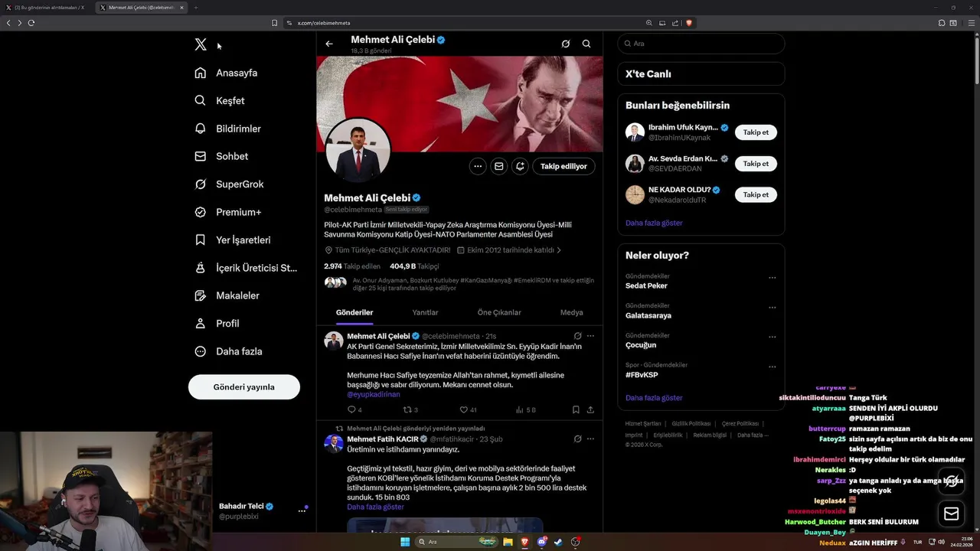Open Windows Start menu
Image resolution: width=980 pixels, height=551 pixels.
(405, 542)
